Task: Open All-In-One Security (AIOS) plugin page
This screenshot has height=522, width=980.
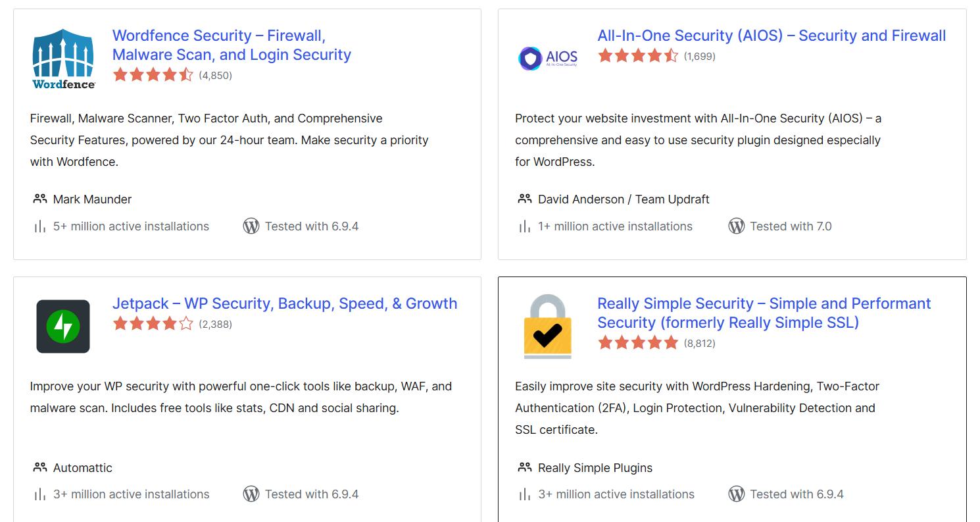Action: (x=772, y=36)
